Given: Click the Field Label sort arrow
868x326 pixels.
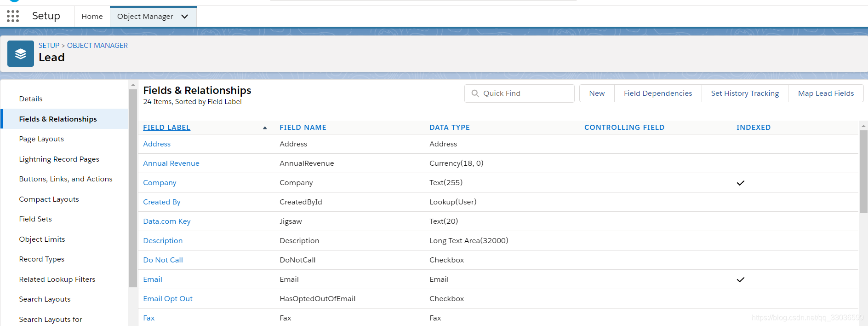Looking at the screenshot, I should [x=265, y=128].
